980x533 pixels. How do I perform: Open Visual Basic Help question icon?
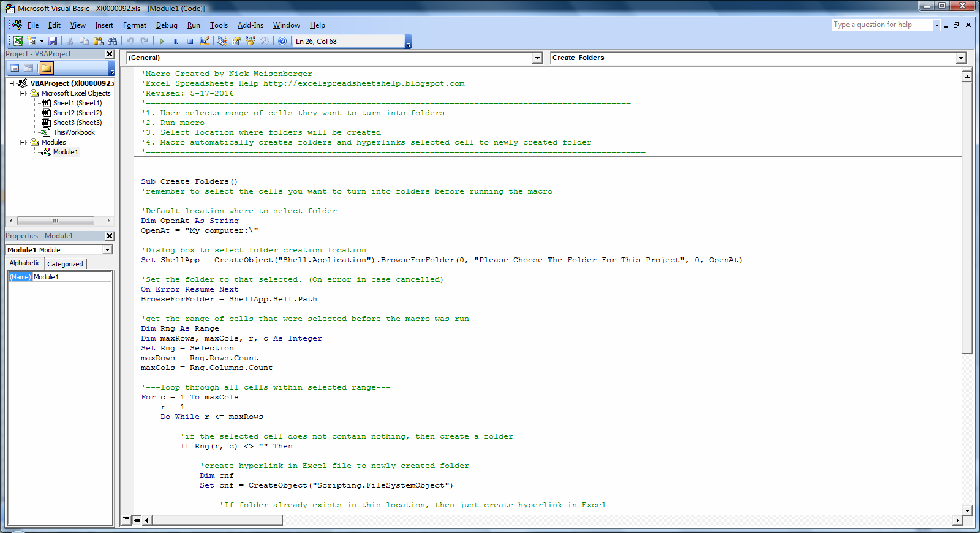(282, 41)
